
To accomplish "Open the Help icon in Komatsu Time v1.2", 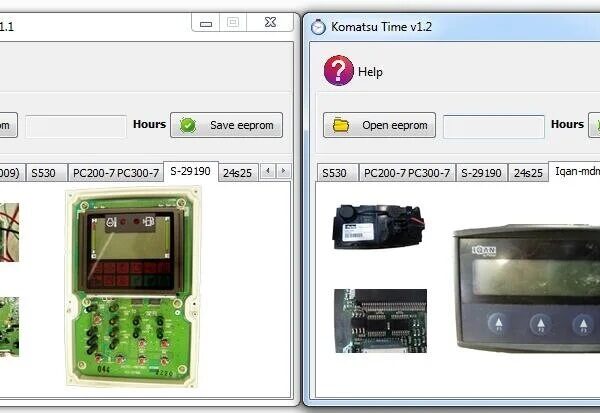I will click(x=338, y=70).
